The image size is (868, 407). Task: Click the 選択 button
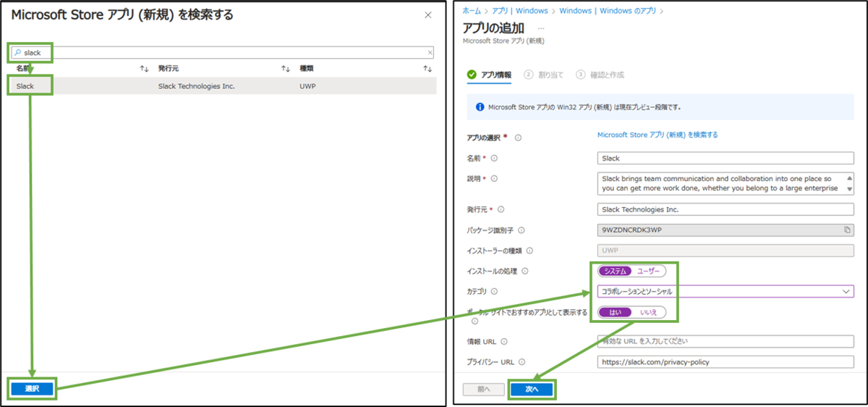[x=33, y=389]
